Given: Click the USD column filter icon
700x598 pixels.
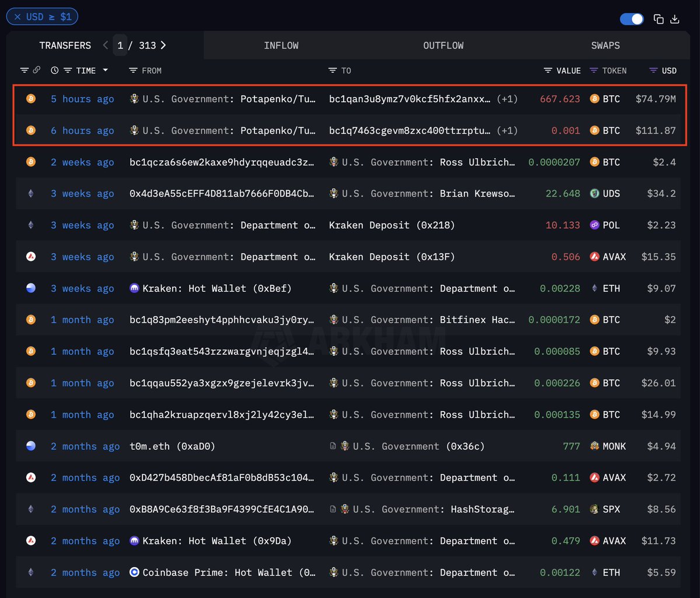Looking at the screenshot, I should click(x=653, y=71).
